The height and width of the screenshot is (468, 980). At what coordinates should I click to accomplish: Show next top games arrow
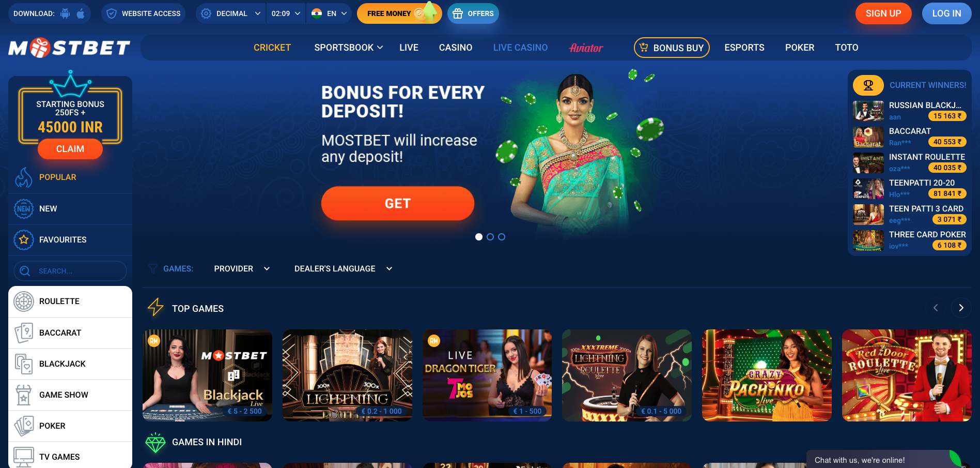click(961, 308)
